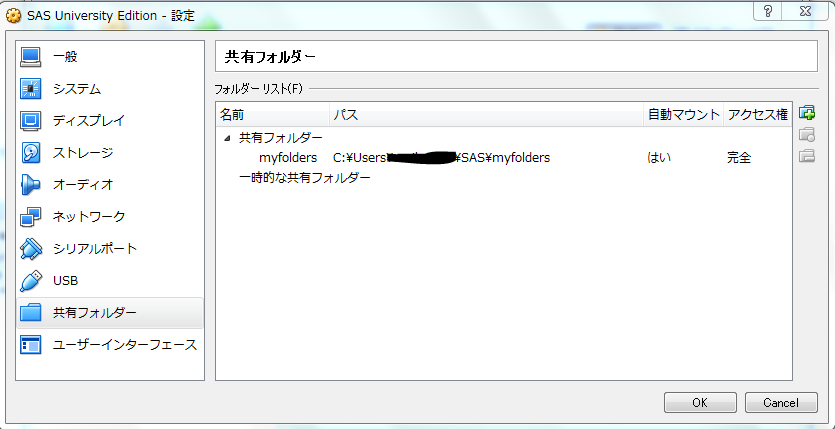
Task: Click the edit shared folder icon
Action: (807, 134)
